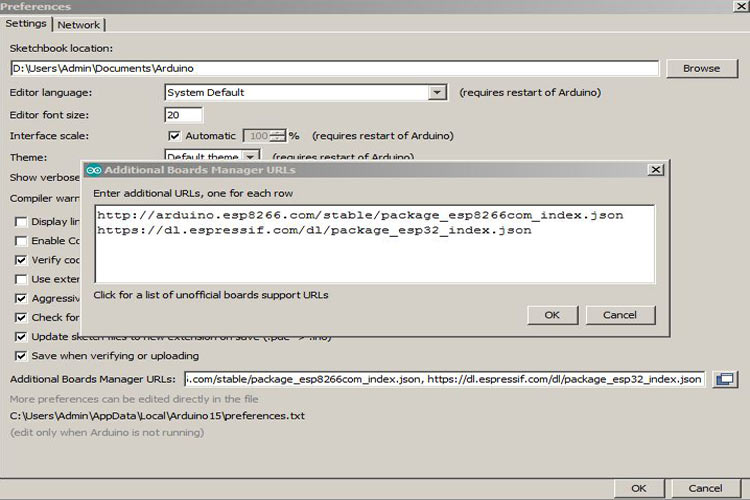Toggle the Check for updates checkbox

21,318
